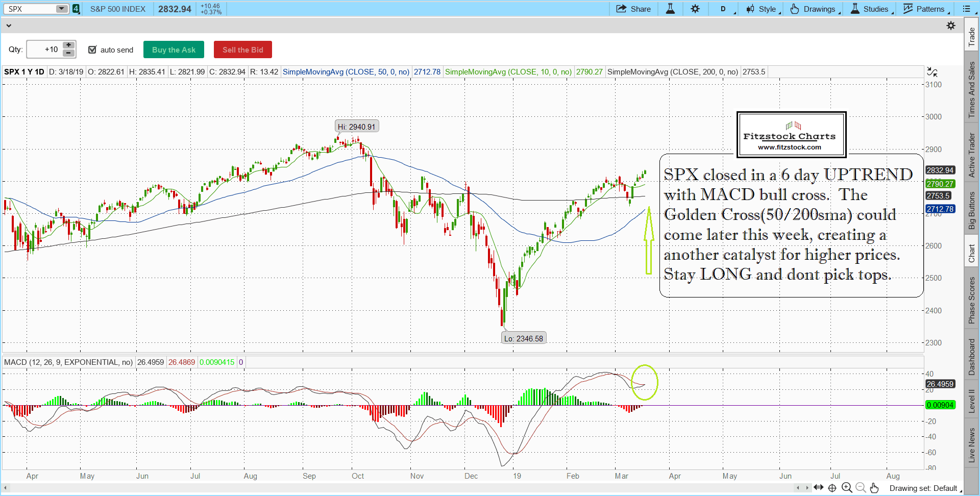Click the expand/compress time axis icon
980x496 pixels.
tap(818, 488)
